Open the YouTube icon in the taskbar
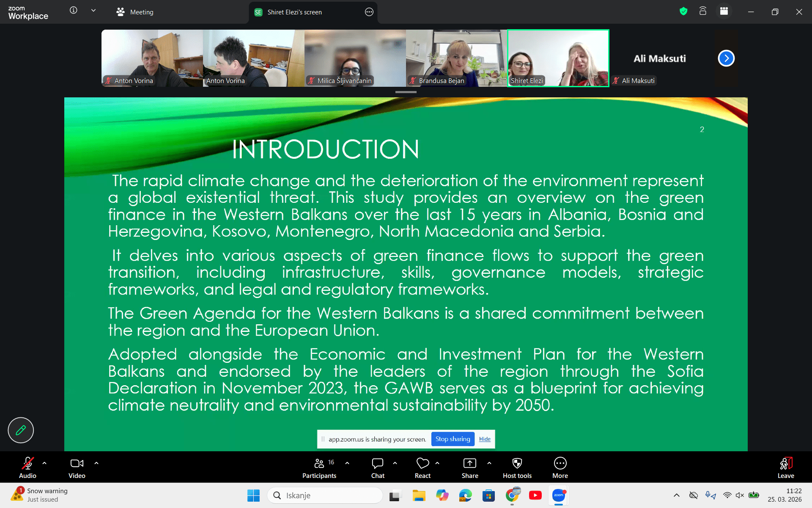 535,495
